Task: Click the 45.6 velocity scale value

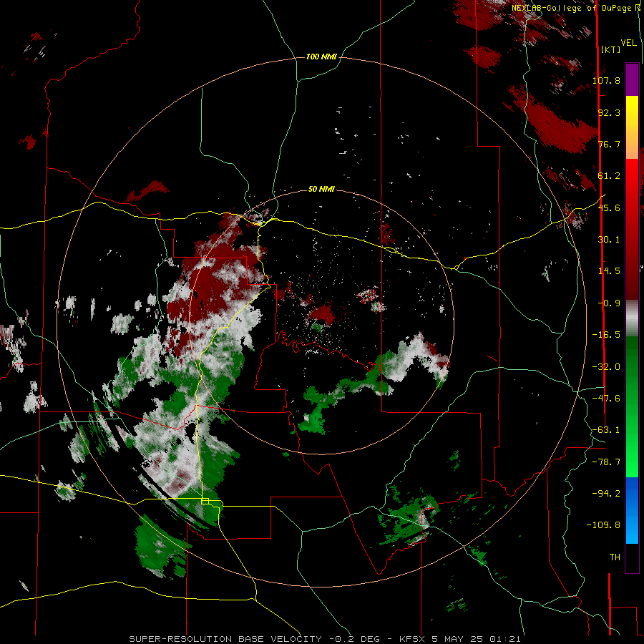Action: click(609, 208)
